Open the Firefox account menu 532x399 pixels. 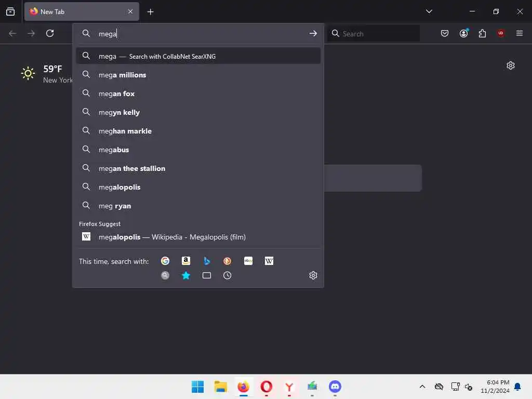pos(464,33)
